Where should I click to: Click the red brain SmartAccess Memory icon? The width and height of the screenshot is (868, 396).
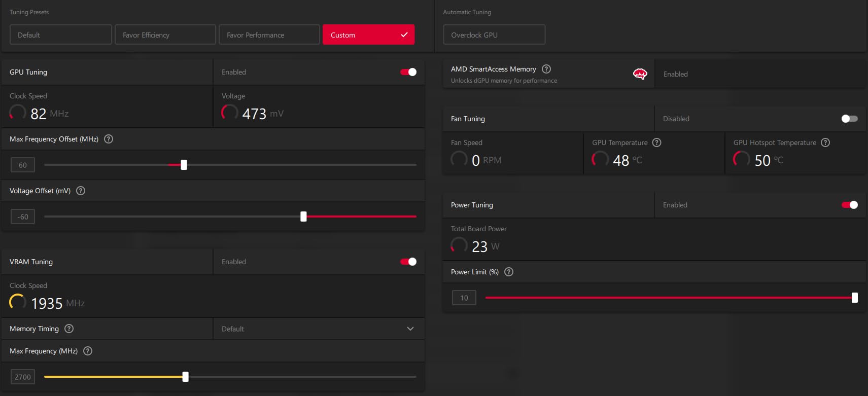click(x=640, y=74)
